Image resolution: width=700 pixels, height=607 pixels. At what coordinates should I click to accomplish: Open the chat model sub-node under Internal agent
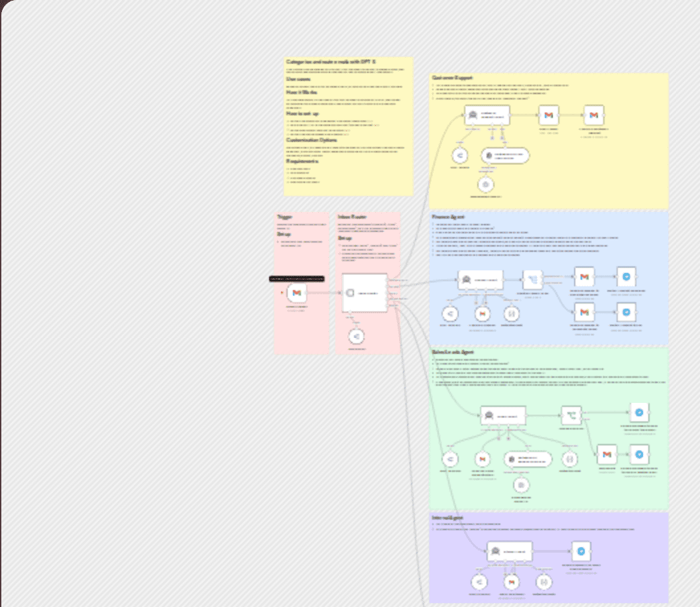click(479, 582)
